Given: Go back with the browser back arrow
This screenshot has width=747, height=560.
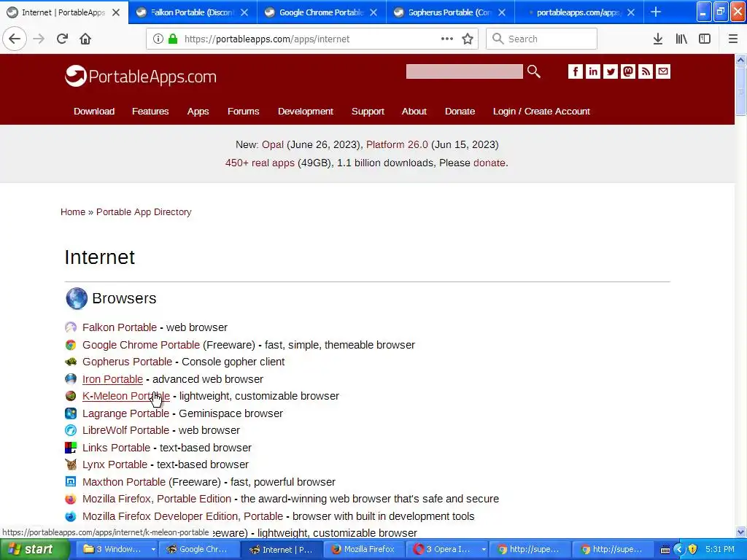Looking at the screenshot, I should point(15,39).
